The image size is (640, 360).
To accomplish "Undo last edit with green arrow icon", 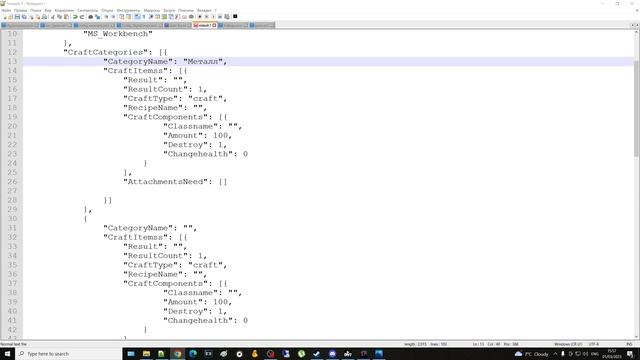I will pos(75,17).
